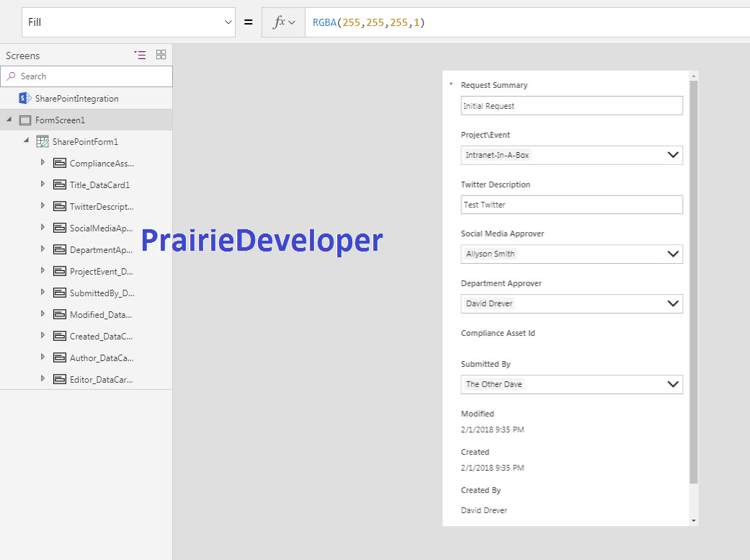Image resolution: width=750 pixels, height=560 pixels.
Task: Click the SocialMediaAp... card icon
Action: click(x=60, y=228)
